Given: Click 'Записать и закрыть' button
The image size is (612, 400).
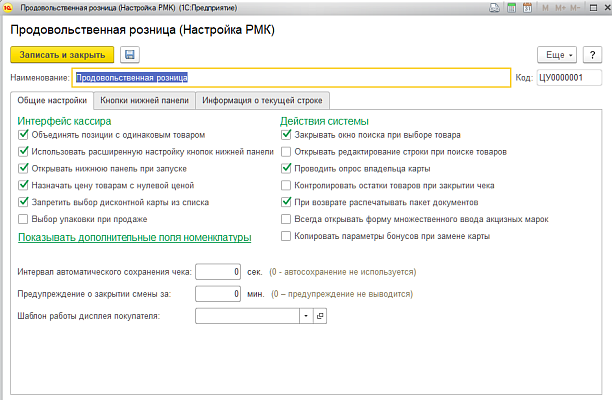Looking at the screenshot, I should [x=62, y=54].
